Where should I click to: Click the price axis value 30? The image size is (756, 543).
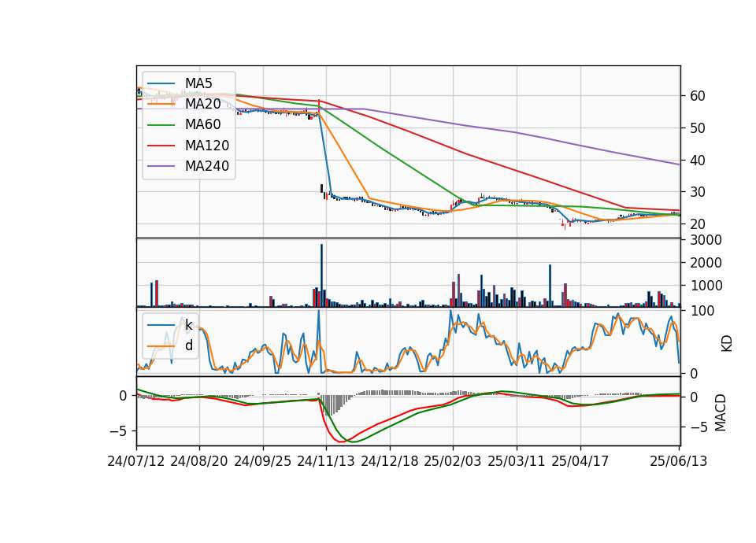coord(698,192)
